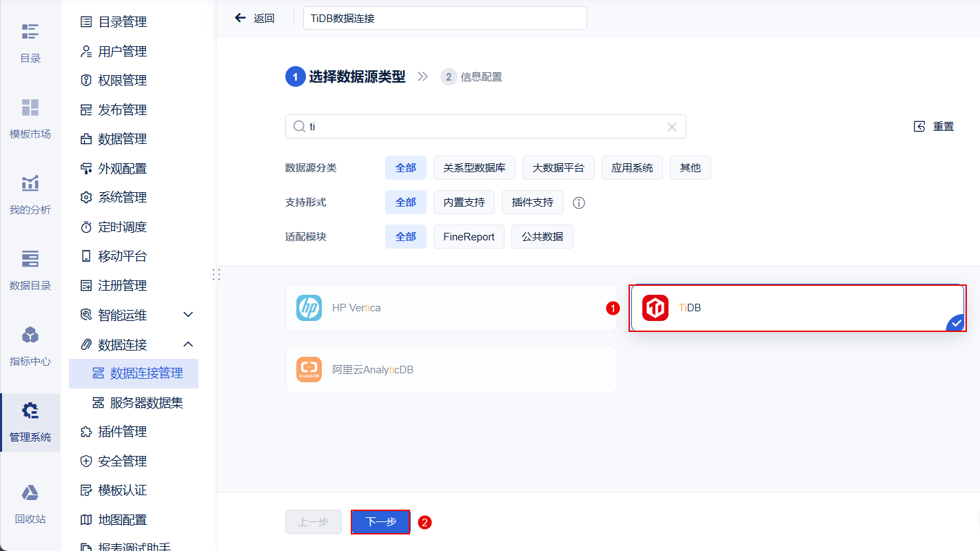Open 回收站 sidebar icon
The image size is (980, 551).
[x=30, y=503]
